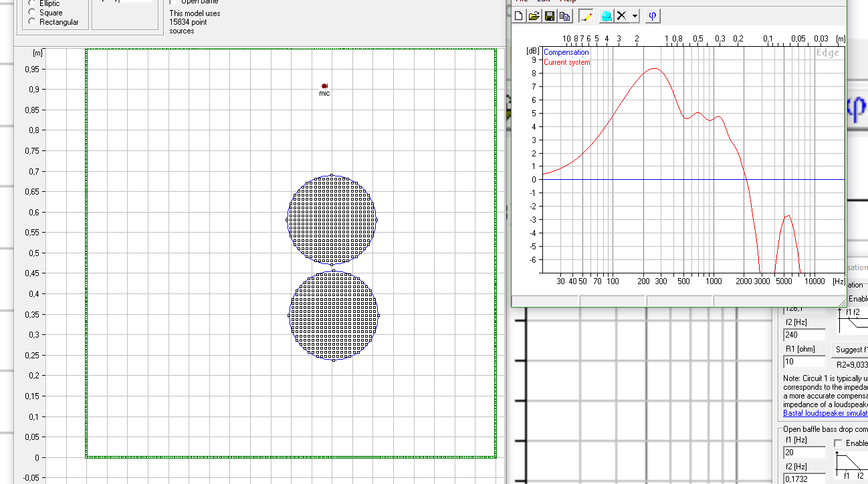The height and width of the screenshot is (484, 868).
Task: Open the dropdown arrow beside the X icon
Action: tap(635, 16)
